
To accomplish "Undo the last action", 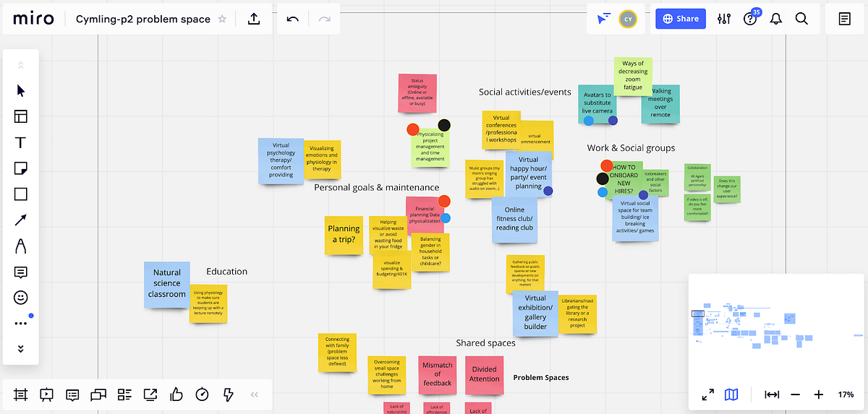I will (293, 19).
